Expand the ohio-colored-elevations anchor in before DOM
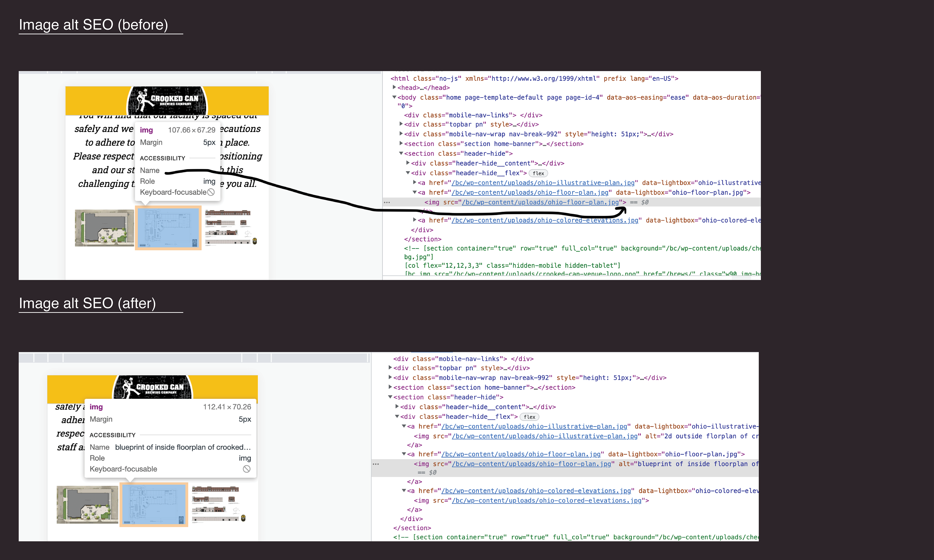 coord(414,220)
